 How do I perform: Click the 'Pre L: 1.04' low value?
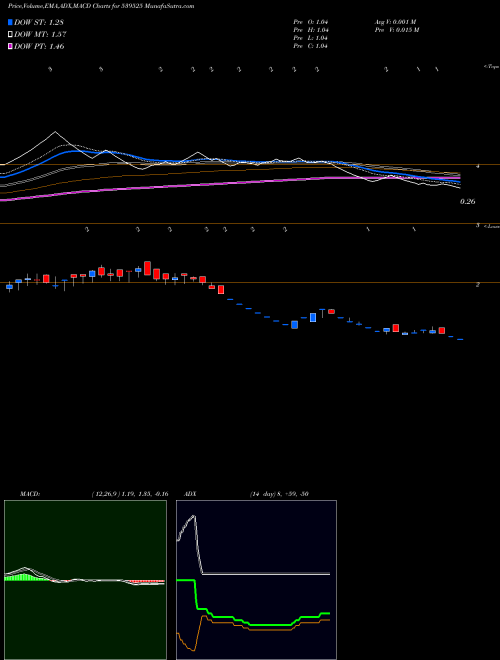point(311,38)
